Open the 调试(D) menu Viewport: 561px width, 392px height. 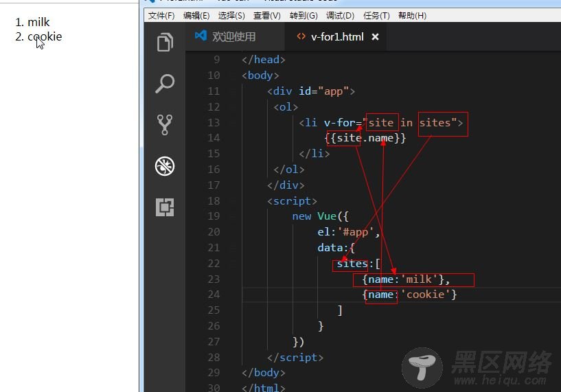(x=340, y=16)
